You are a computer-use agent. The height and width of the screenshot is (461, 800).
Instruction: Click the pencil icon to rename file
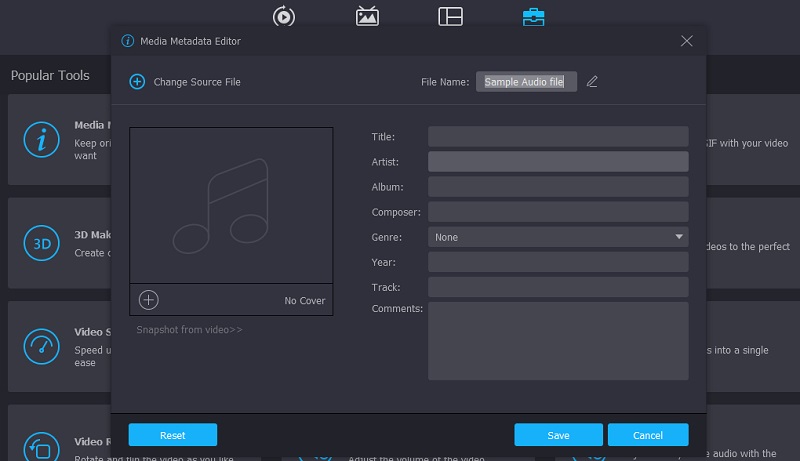[592, 82]
